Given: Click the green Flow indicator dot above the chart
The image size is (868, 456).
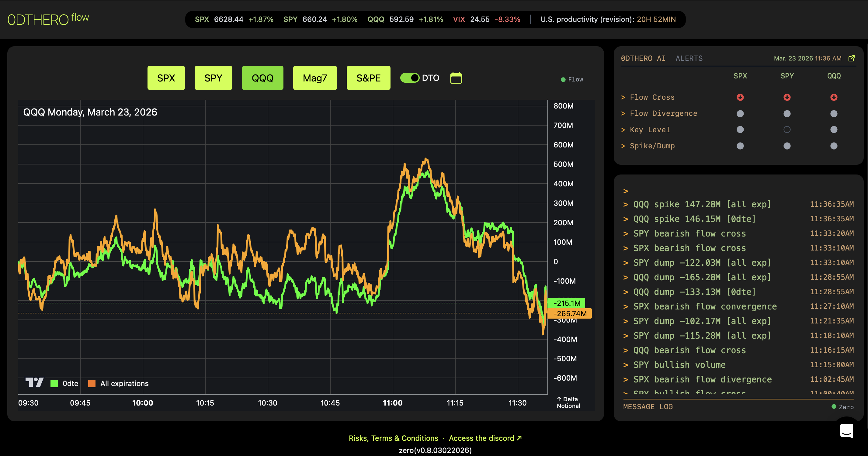Looking at the screenshot, I should tap(562, 79).
